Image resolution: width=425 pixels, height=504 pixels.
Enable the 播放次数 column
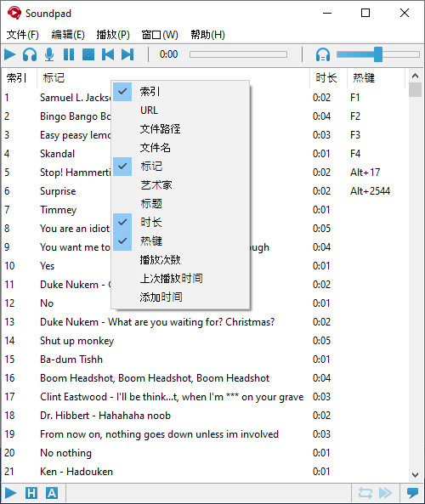(180, 259)
